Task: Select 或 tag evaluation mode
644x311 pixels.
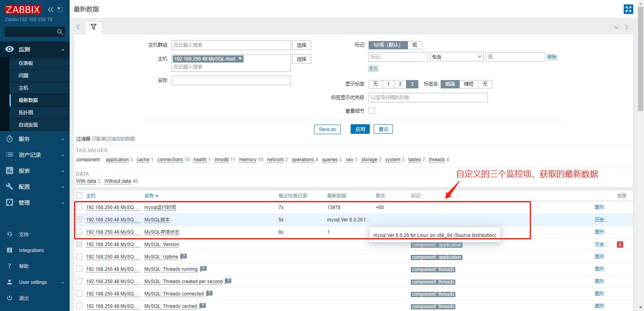Action: coord(415,45)
